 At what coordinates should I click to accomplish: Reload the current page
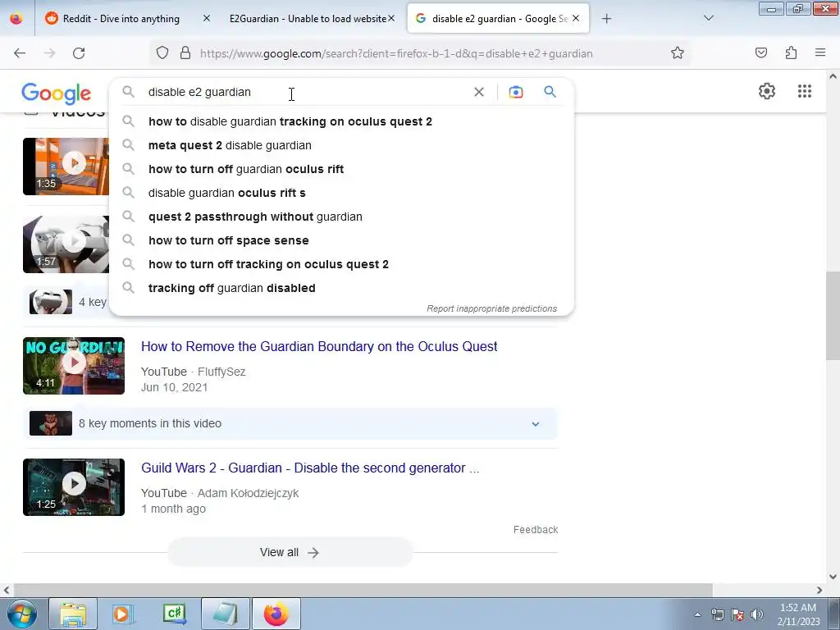point(79,53)
